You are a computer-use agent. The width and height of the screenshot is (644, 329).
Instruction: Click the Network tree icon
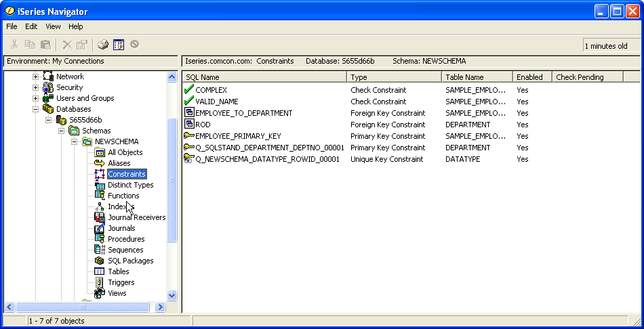tap(48, 76)
